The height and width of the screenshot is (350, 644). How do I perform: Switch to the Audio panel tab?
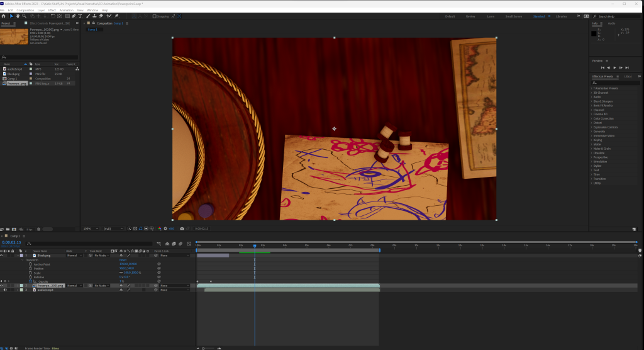pyautogui.click(x=611, y=23)
